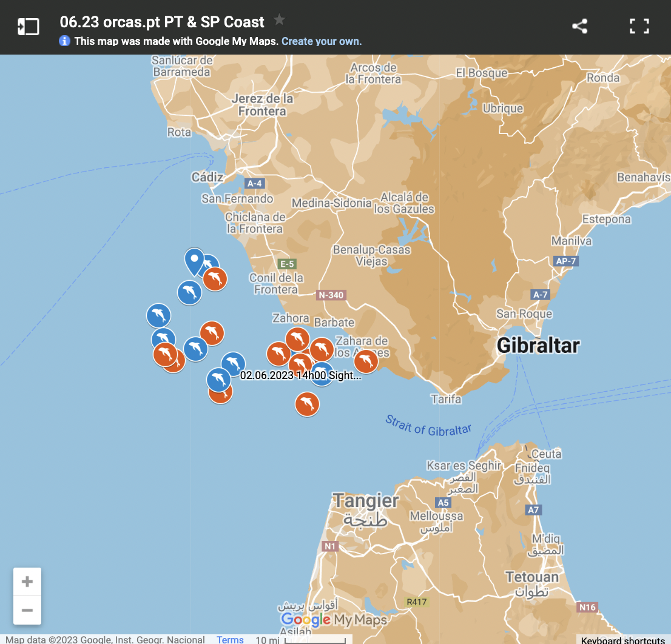The image size is (671, 644).
Task: Show the Keyboard shortcuts
Action: click(x=623, y=640)
